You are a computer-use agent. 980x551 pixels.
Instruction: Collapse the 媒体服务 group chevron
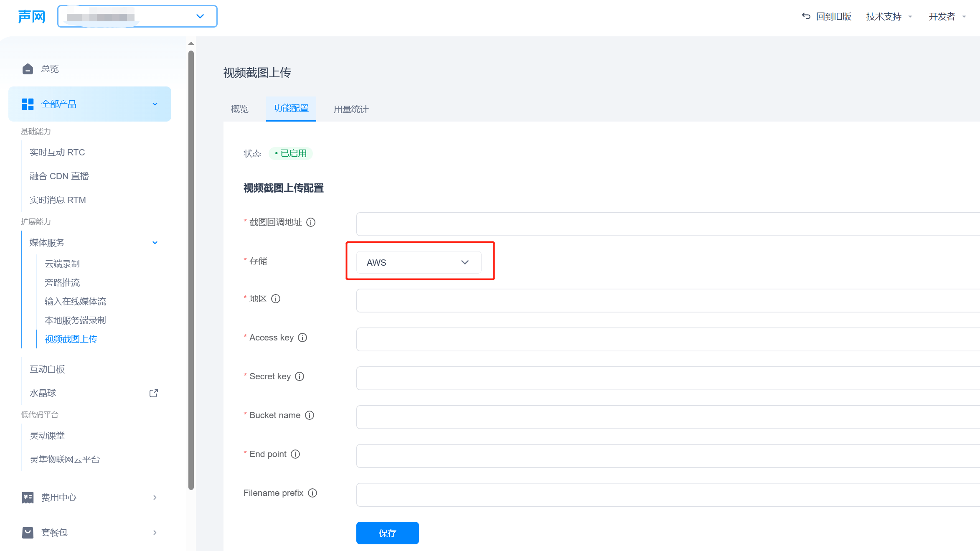[x=155, y=243]
